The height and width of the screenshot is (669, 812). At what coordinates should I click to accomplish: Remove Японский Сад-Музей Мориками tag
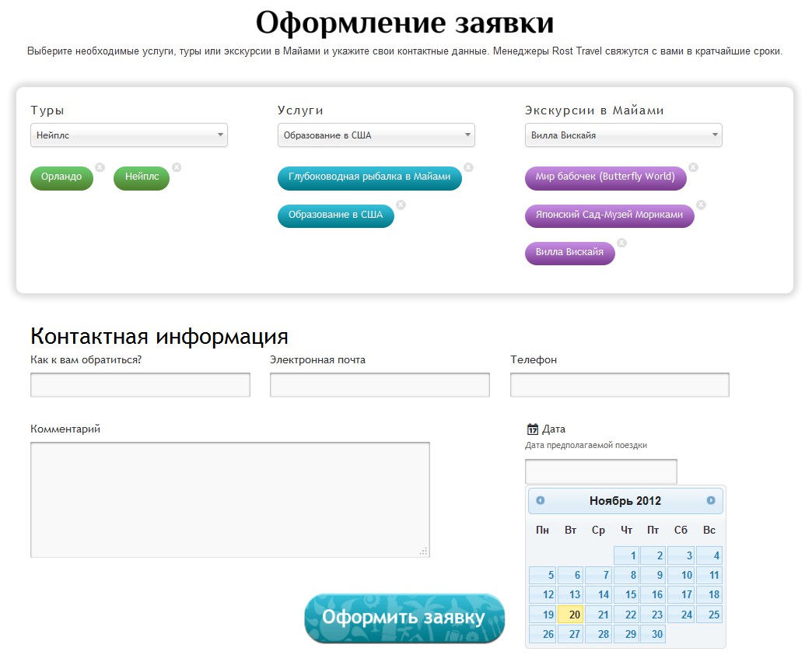click(x=702, y=205)
